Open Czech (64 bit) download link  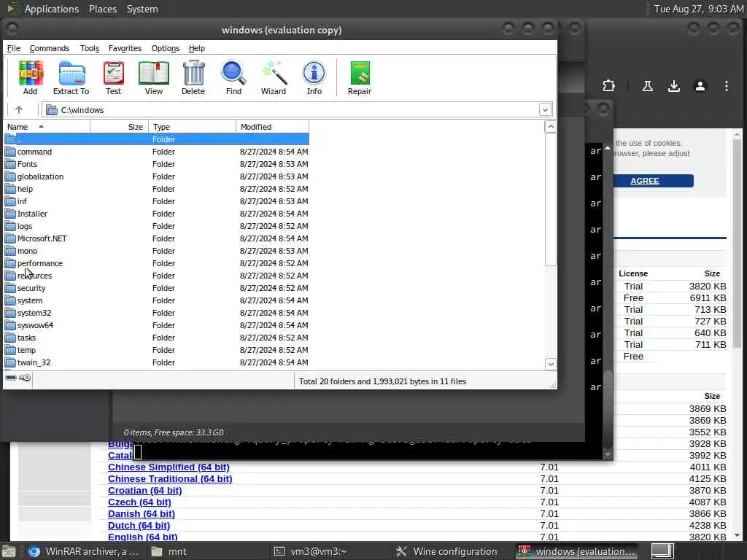139,502
